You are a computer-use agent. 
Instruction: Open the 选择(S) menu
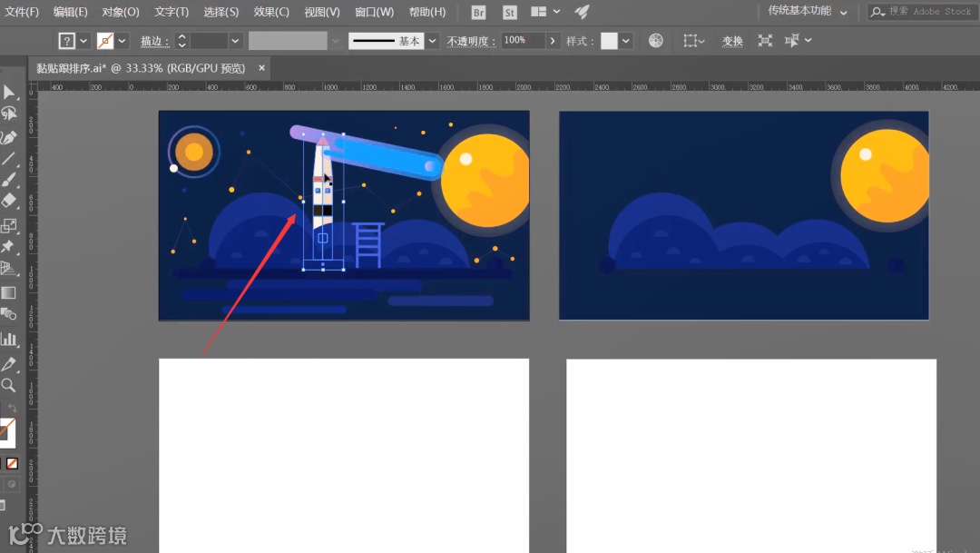[x=221, y=12]
